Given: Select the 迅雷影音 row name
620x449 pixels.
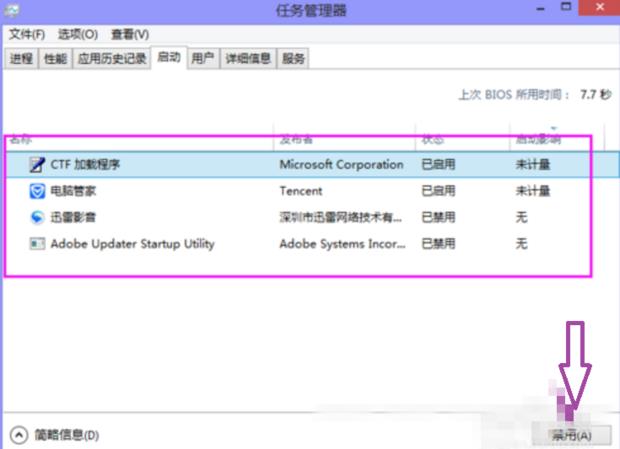Looking at the screenshot, I should tap(73, 217).
